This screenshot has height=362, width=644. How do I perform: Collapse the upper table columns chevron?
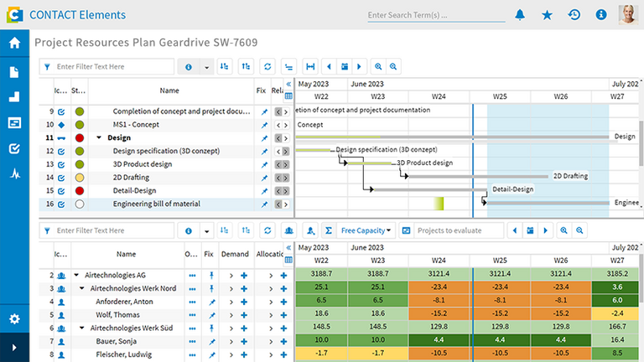click(x=288, y=84)
